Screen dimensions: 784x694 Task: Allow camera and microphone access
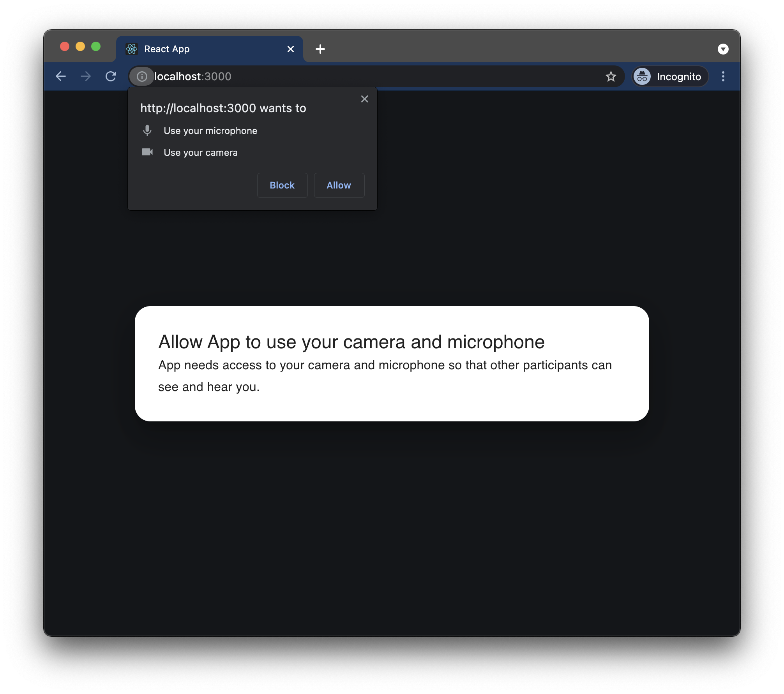339,185
